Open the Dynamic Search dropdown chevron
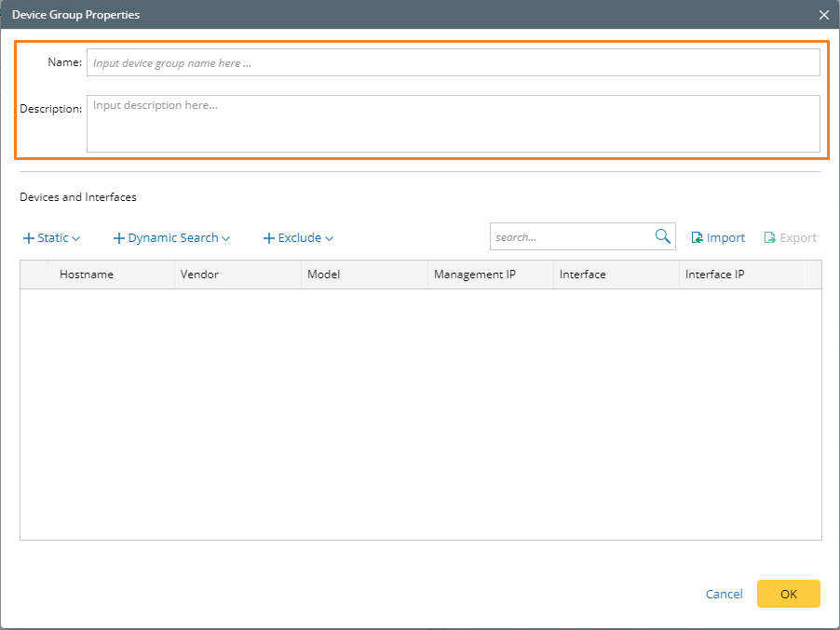840x630 pixels. (x=226, y=238)
